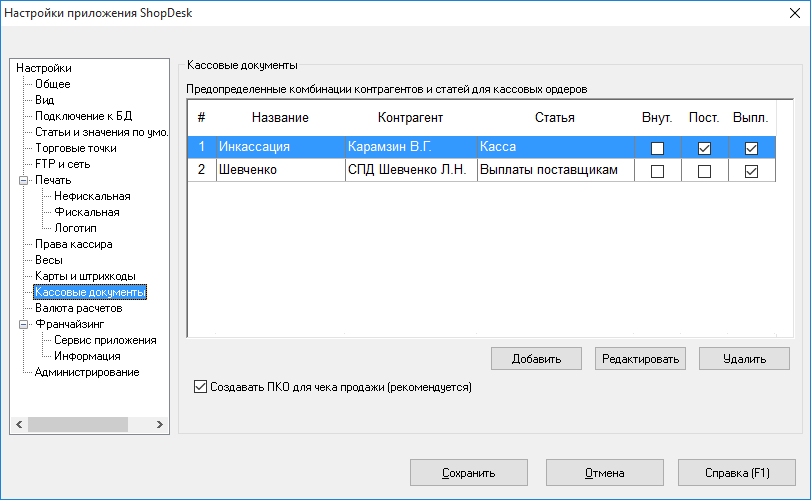Screen dimensions: 811x500
Task: Click the Контрагент column header
Action: pos(410,118)
